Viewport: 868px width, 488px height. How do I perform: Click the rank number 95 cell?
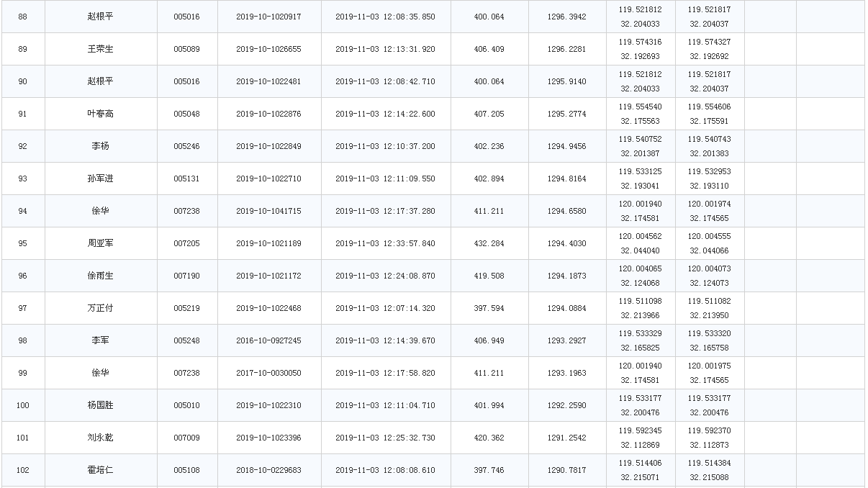(22, 243)
